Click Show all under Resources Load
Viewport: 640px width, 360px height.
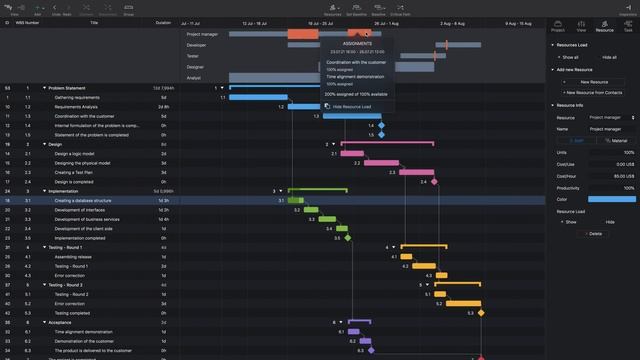pos(568,58)
